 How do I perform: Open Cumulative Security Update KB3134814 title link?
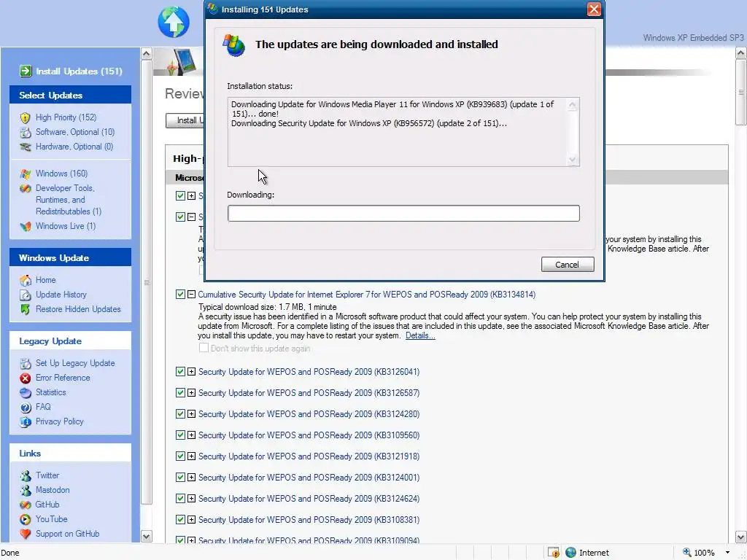coord(366,295)
